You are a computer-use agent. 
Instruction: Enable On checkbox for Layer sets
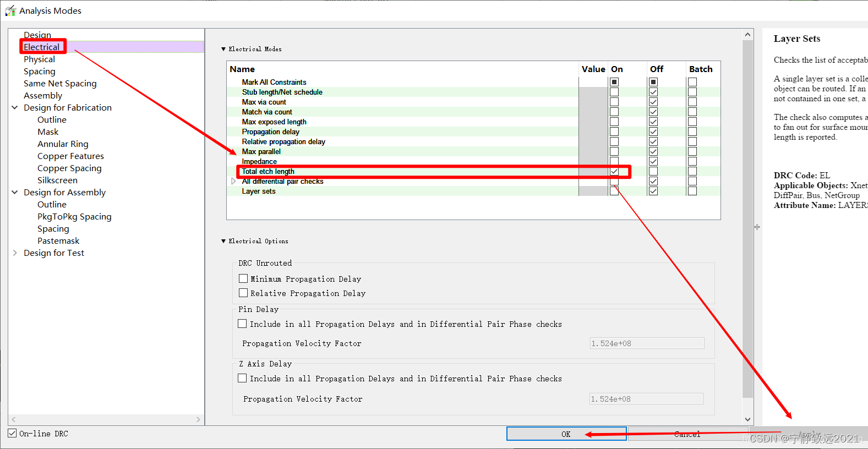pos(614,191)
